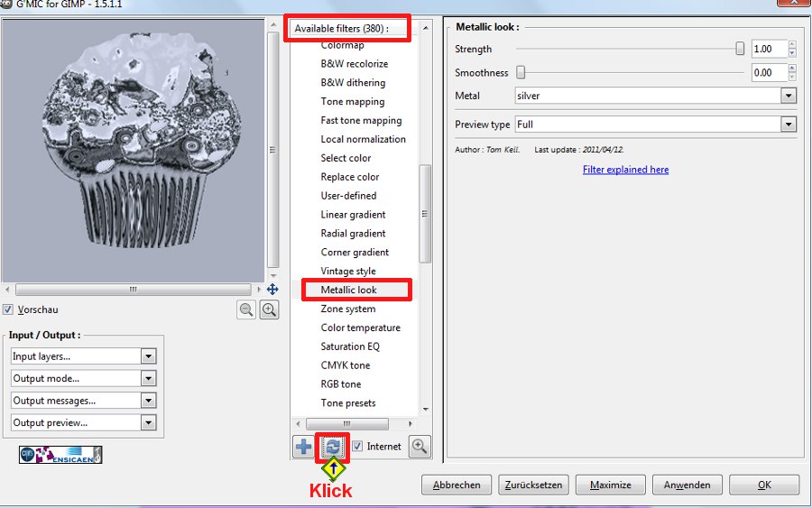This screenshot has height=508, width=812.
Task: Click the Strength value field 1.00
Action: tap(770, 49)
